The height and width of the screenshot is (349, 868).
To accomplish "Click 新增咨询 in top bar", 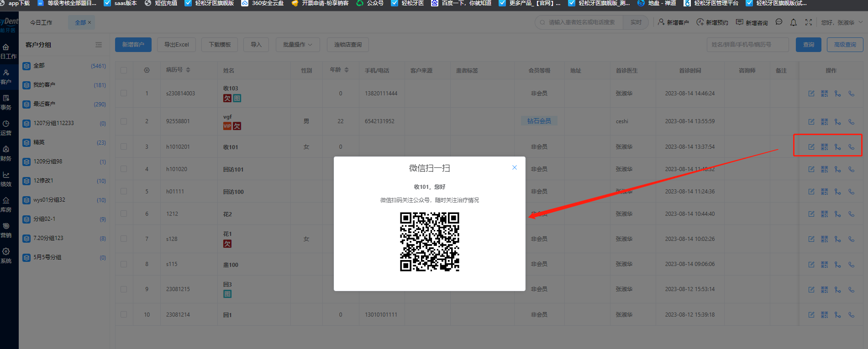I will point(752,22).
